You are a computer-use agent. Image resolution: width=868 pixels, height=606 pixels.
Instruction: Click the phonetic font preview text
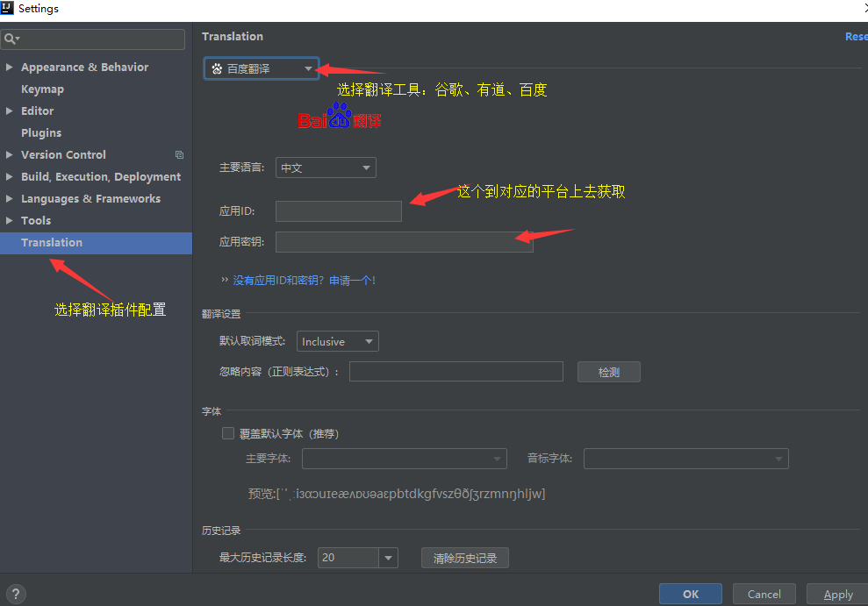pos(397,493)
